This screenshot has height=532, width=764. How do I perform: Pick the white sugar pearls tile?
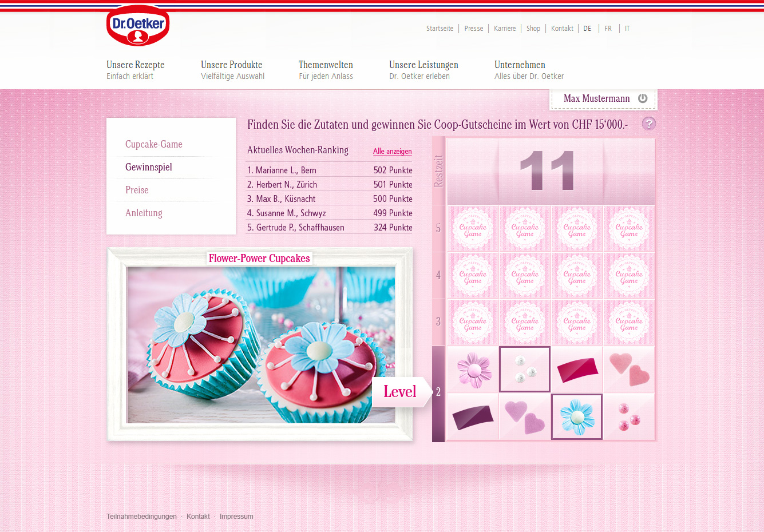525,370
